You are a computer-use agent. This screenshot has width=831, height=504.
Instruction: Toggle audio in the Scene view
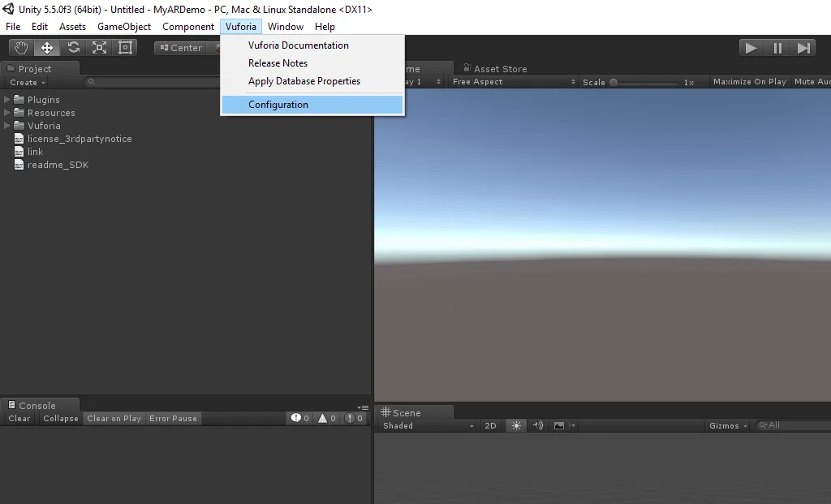tap(539, 424)
